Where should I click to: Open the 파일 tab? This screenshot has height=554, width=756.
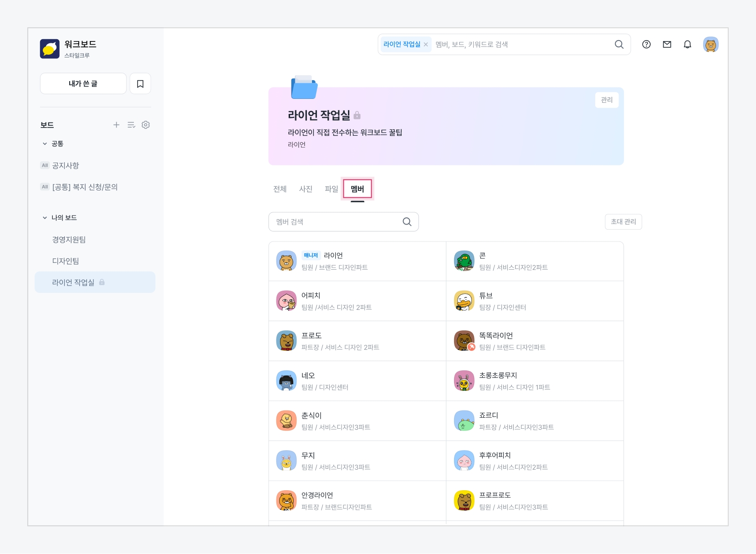[x=331, y=189]
